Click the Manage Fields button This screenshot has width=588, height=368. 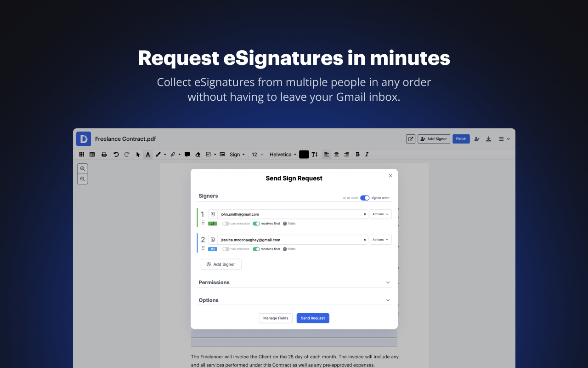(x=276, y=318)
